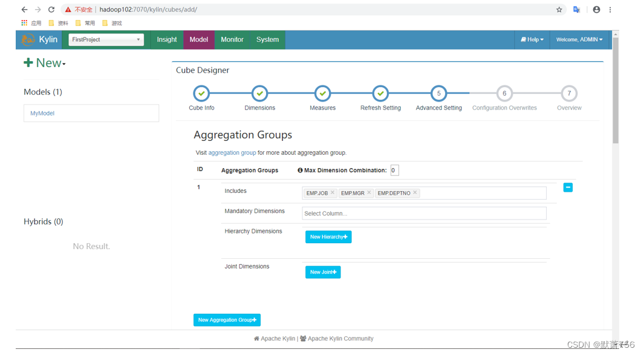Click the Hybrids (0) heading

[43, 221]
